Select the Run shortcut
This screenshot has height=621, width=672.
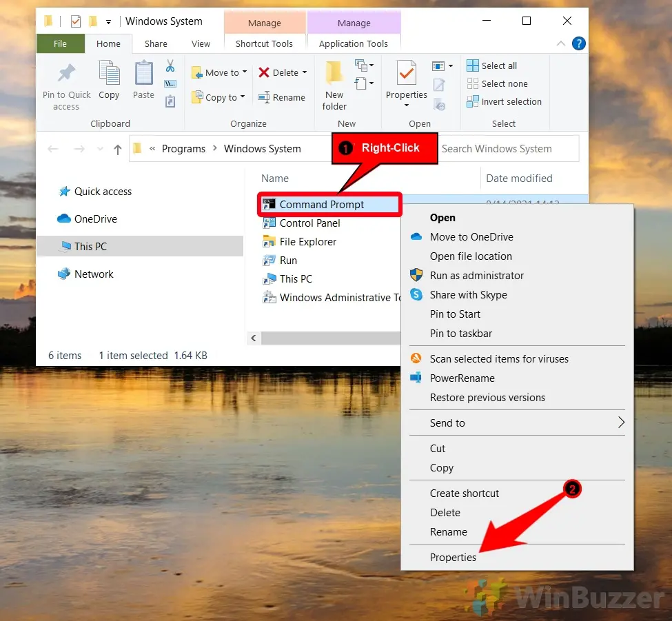point(279,260)
